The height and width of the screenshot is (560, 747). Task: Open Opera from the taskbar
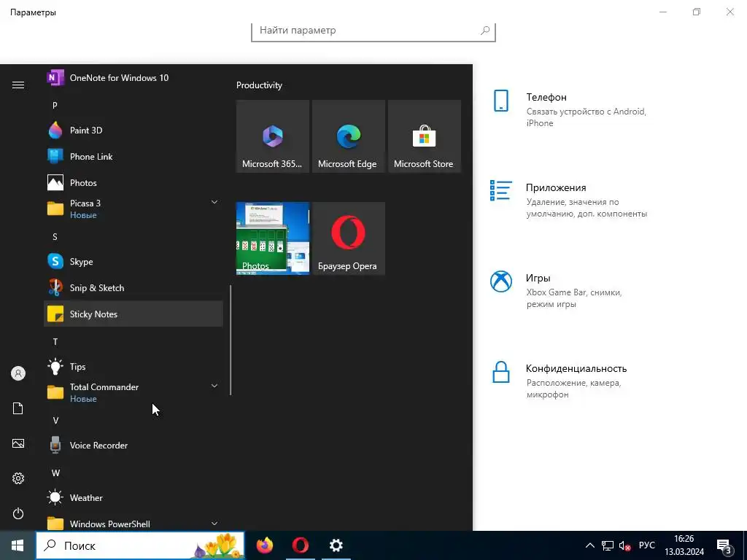pos(300,545)
